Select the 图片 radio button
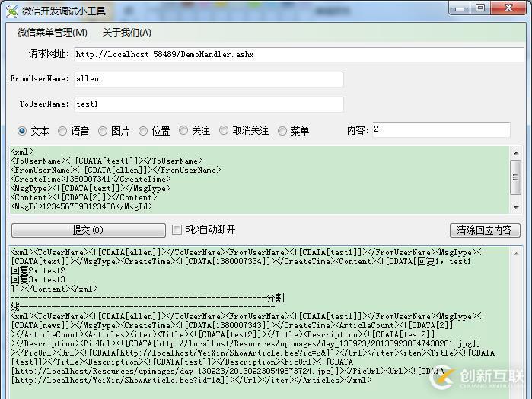The width and height of the screenshot is (532, 399). click(103, 131)
